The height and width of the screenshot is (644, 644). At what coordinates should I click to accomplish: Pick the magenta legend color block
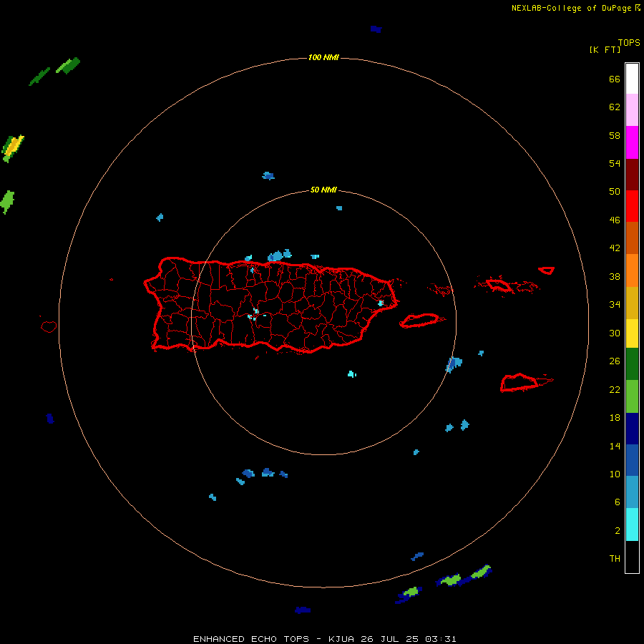tap(632, 142)
